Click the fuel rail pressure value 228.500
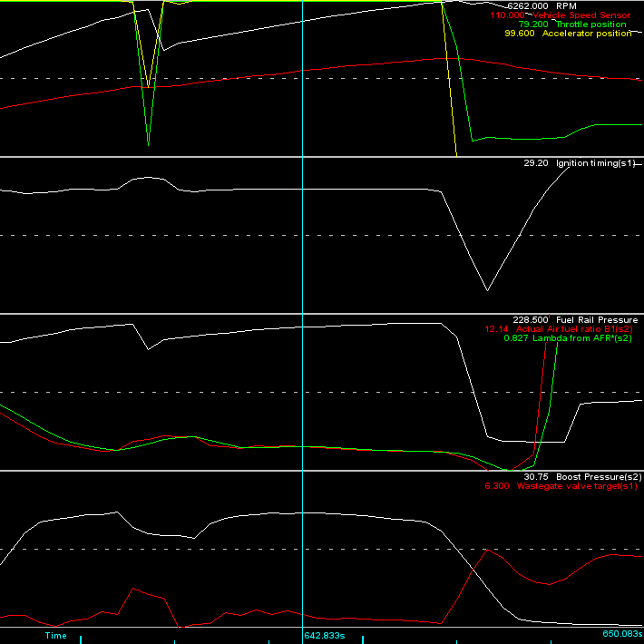Viewport: 644px width, 644px height. [530, 320]
